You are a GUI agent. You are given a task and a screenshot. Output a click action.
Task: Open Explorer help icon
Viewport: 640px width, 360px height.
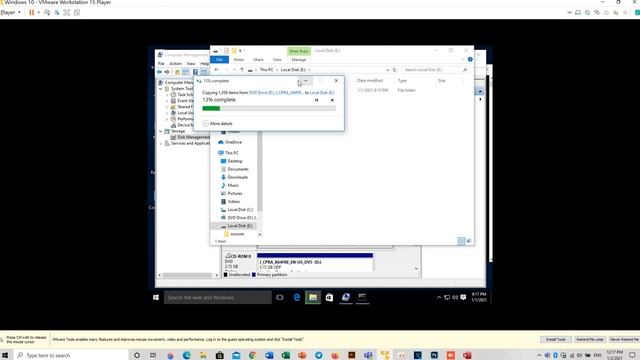[x=470, y=60]
